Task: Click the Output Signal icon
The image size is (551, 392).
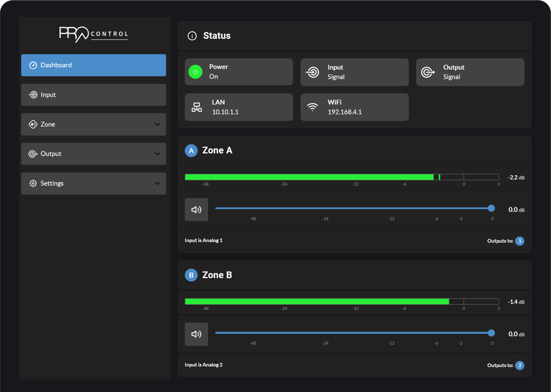Action: pos(428,72)
